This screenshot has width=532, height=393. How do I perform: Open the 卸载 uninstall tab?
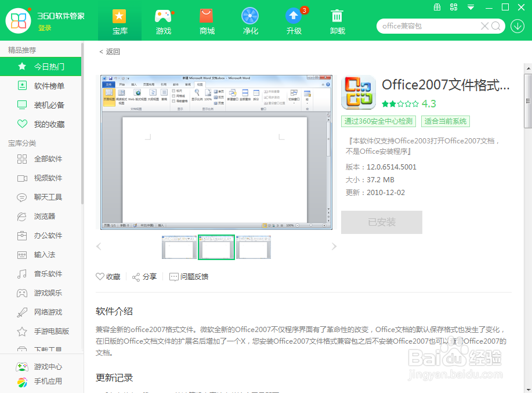click(337, 21)
